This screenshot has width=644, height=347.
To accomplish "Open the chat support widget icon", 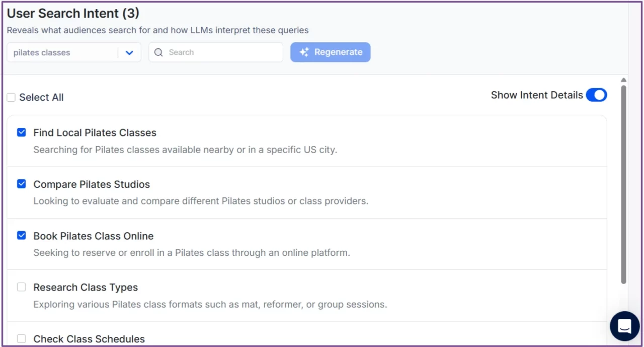I will point(624,326).
